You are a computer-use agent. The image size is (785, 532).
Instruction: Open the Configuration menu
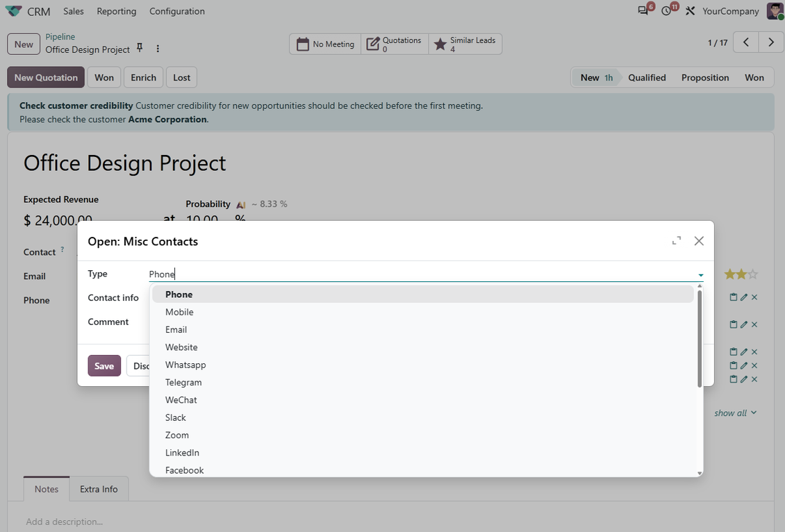176,11
